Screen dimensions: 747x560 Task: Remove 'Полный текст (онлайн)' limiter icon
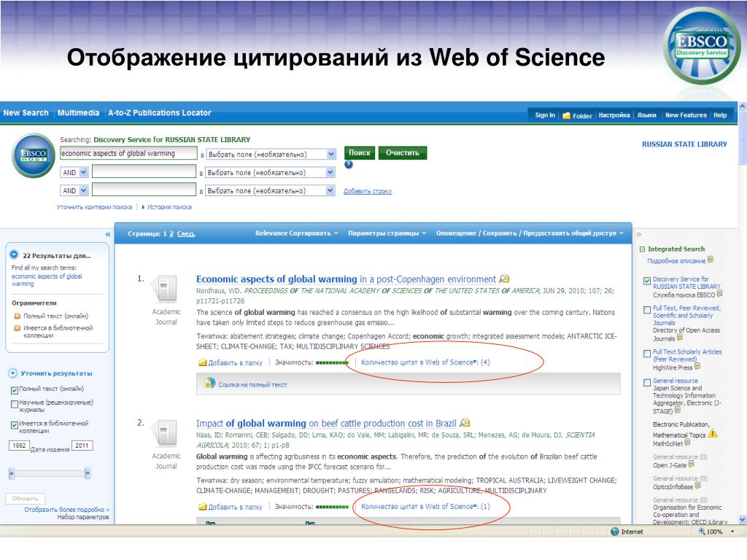pyautogui.click(x=18, y=316)
